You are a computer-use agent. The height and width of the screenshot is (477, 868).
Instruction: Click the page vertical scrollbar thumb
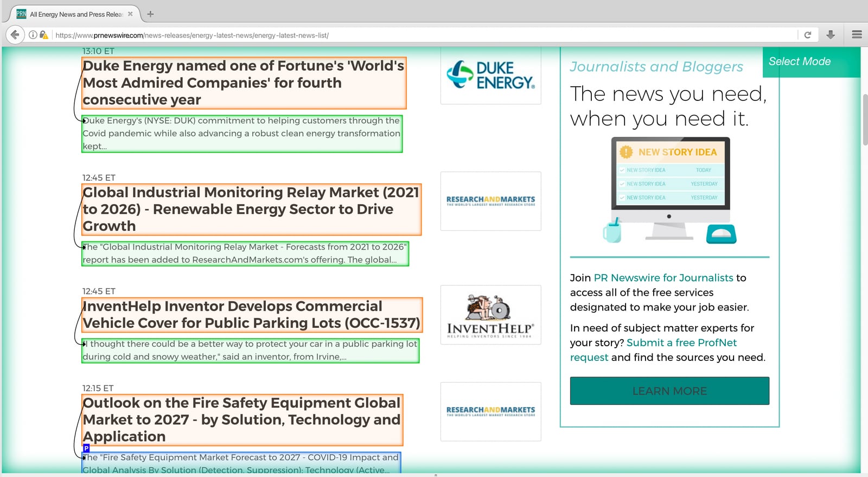pyautogui.click(x=865, y=119)
